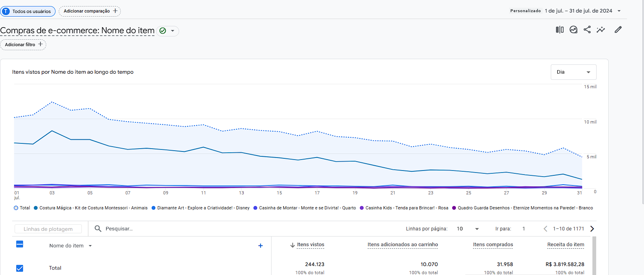
Task: Sort by Receita do item column
Action: click(x=565, y=245)
